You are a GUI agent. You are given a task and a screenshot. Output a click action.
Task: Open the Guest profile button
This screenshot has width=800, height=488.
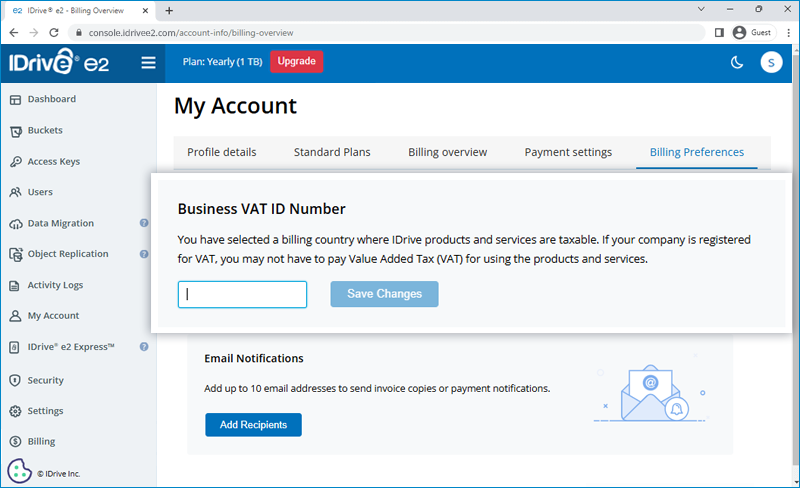point(753,33)
